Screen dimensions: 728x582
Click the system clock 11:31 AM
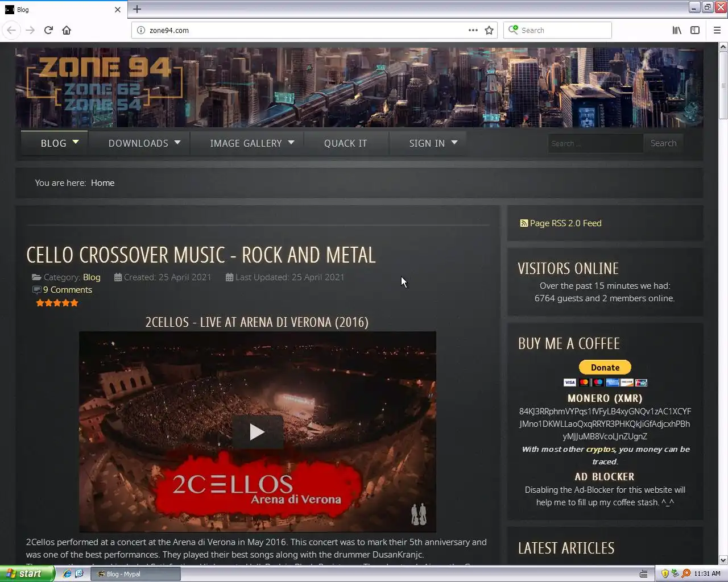tap(708, 574)
